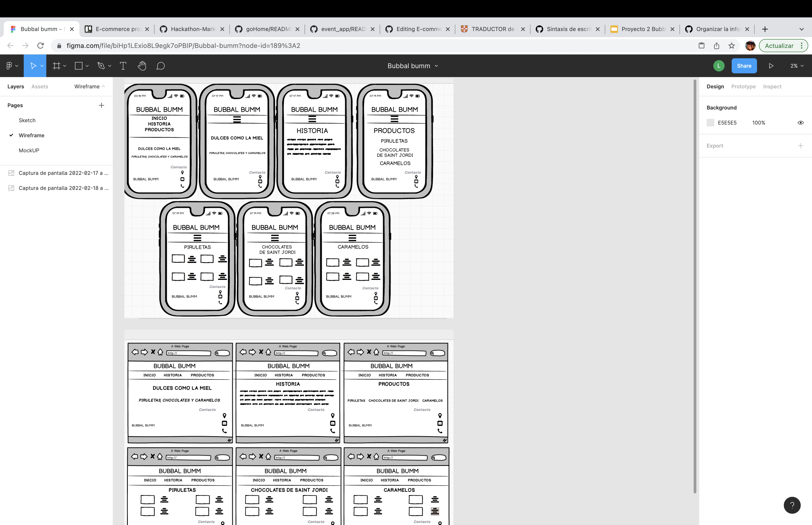Toggle background visibility eye icon
Image resolution: width=812 pixels, height=525 pixels.
coord(800,123)
